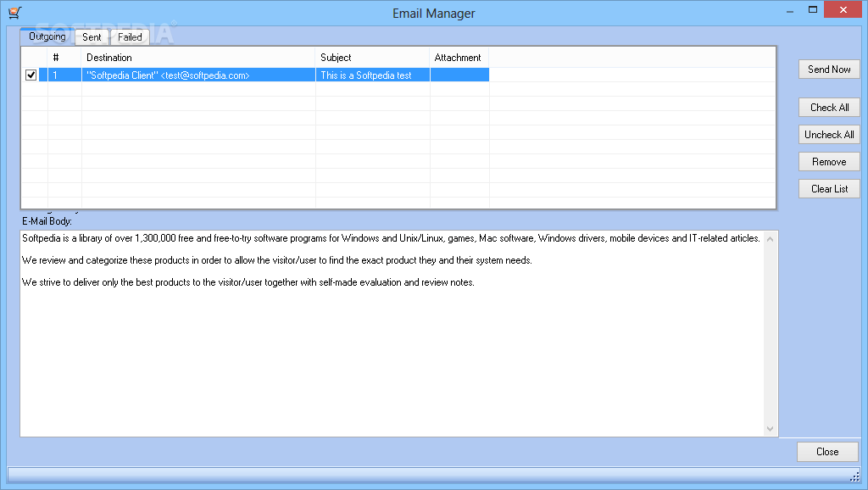The height and width of the screenshot is (490, 868).
Task: Minimize the Email Manager window
Action: point(790,10)
